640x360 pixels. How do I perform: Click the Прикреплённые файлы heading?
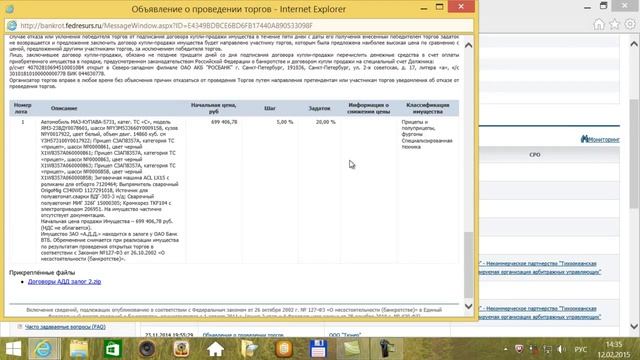click(42, 273)
